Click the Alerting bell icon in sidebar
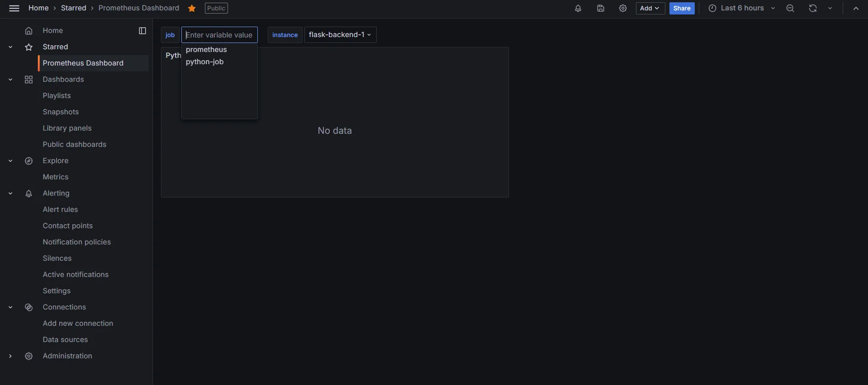868x385 pixels. click(x=28, y=193)
